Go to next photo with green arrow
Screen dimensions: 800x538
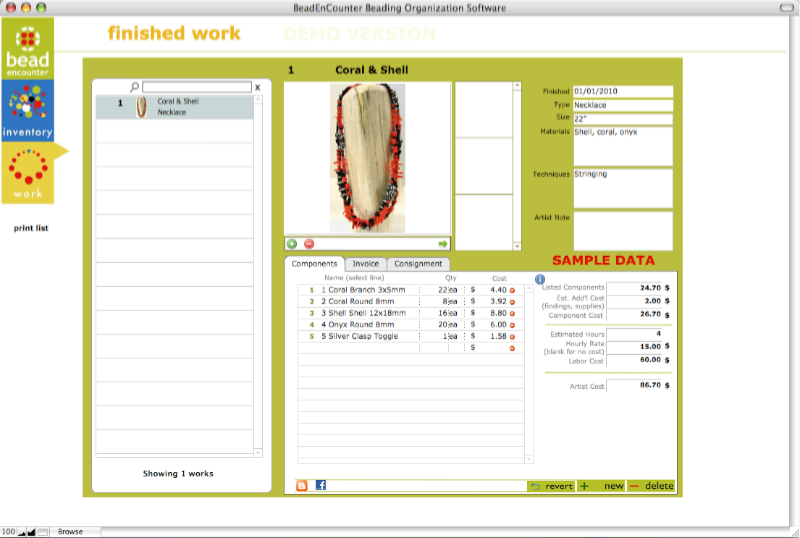click(x=443, y=244)
